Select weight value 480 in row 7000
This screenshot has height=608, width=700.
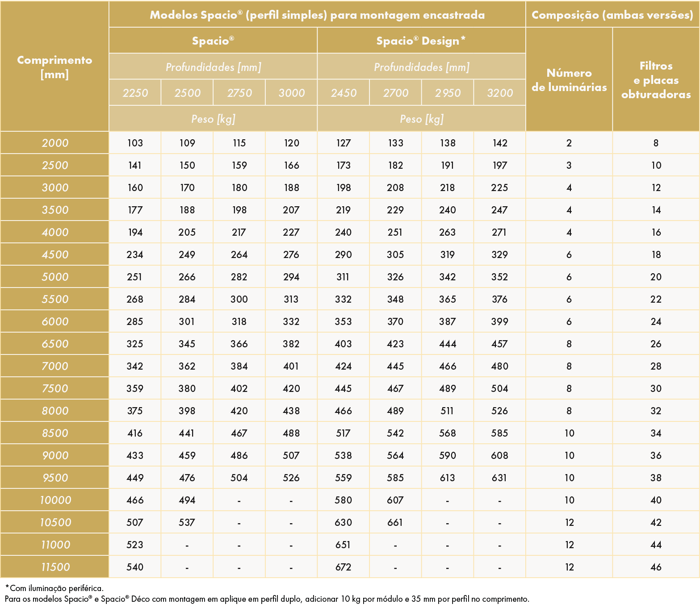500,366
